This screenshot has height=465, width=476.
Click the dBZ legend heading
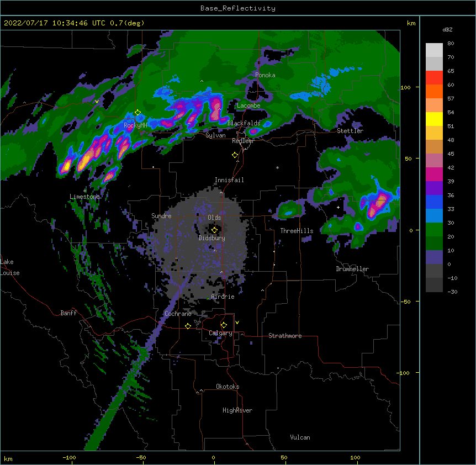point(447,29)
